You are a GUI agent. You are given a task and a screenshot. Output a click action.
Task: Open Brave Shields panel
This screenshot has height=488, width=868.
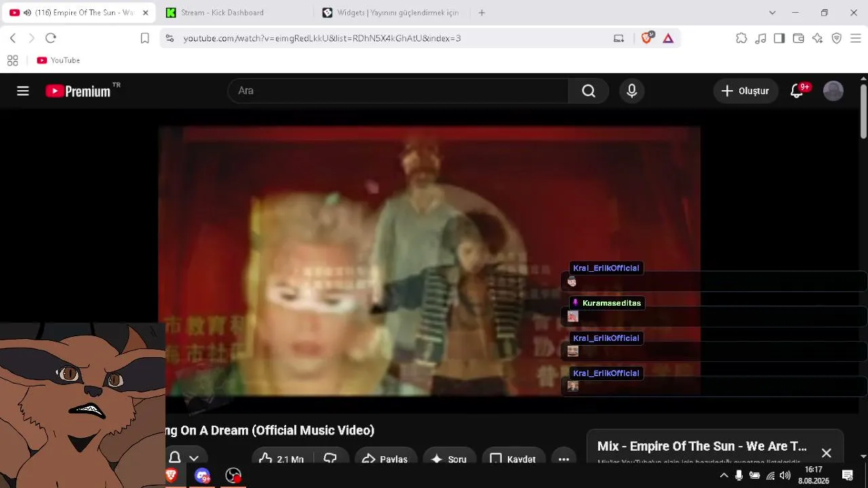pyautogui.click(x=648, y=38)
